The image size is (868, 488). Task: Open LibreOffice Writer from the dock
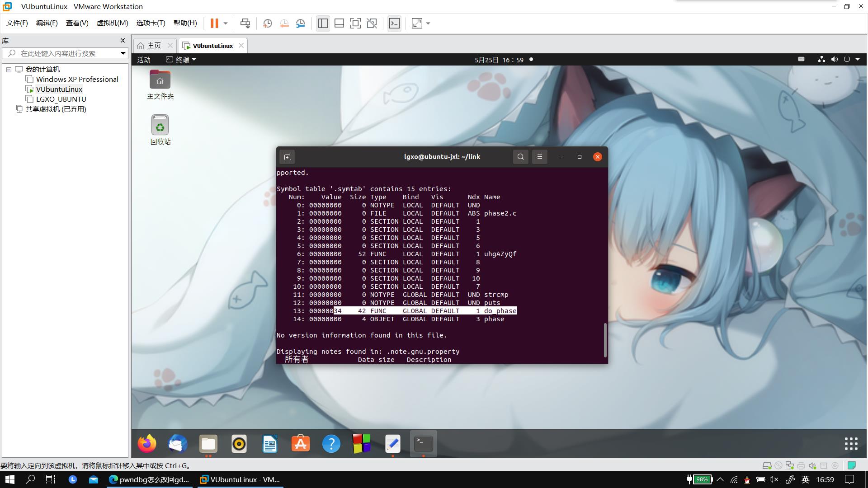click(270, 444)
